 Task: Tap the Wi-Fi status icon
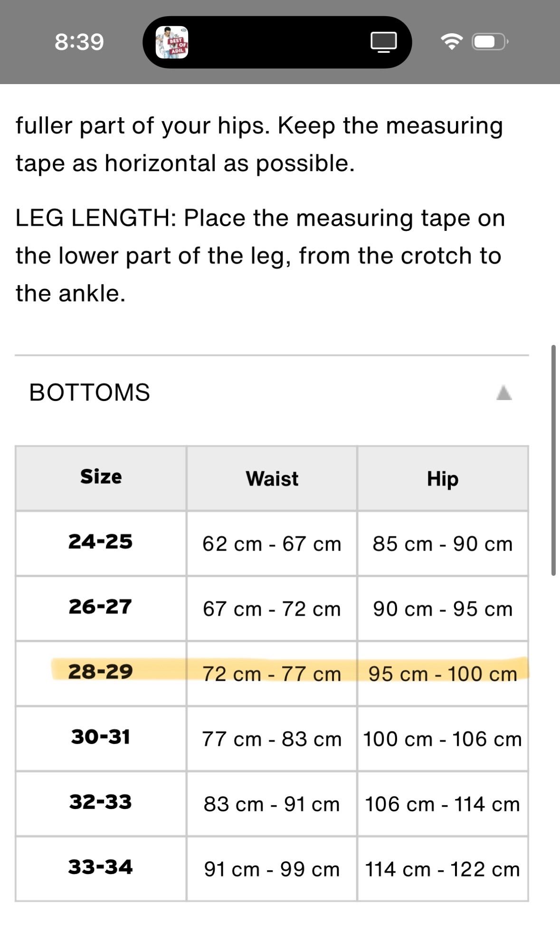click(x=452, y=42)
